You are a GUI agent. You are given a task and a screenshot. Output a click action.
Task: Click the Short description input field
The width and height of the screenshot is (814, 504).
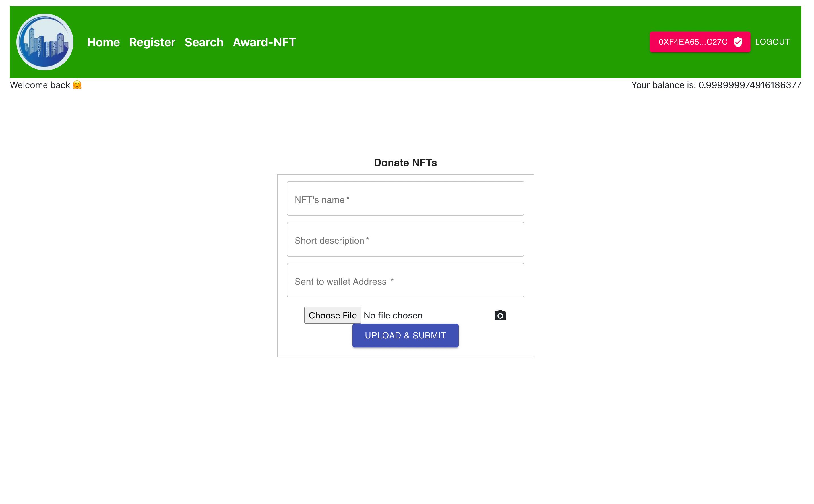click(405, 240)
